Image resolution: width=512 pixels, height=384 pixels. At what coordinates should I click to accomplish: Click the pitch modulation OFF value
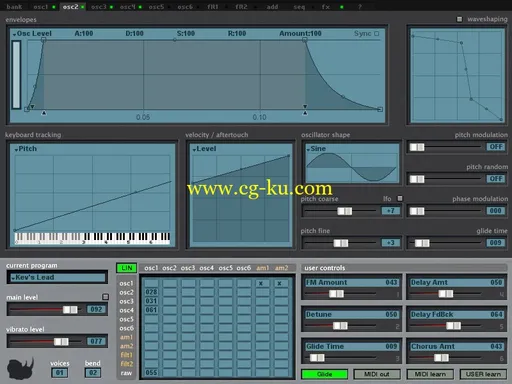496,147
